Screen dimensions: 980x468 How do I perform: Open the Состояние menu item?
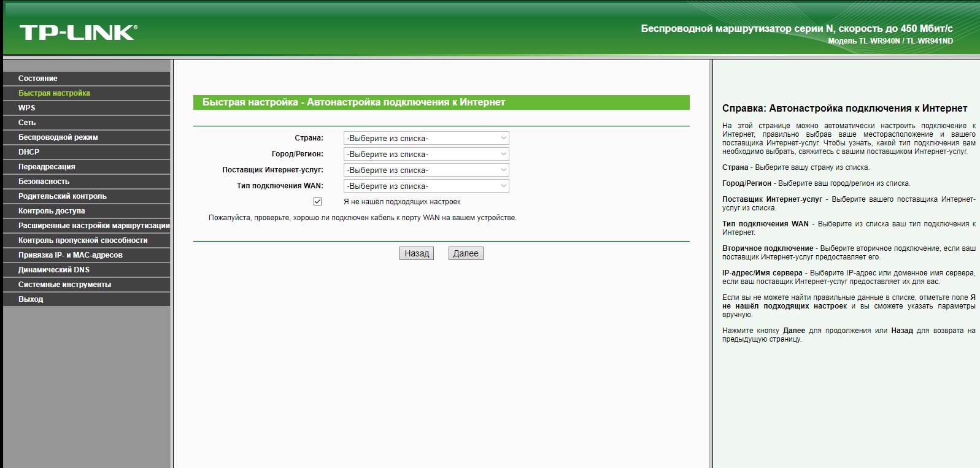coord(38,79)
